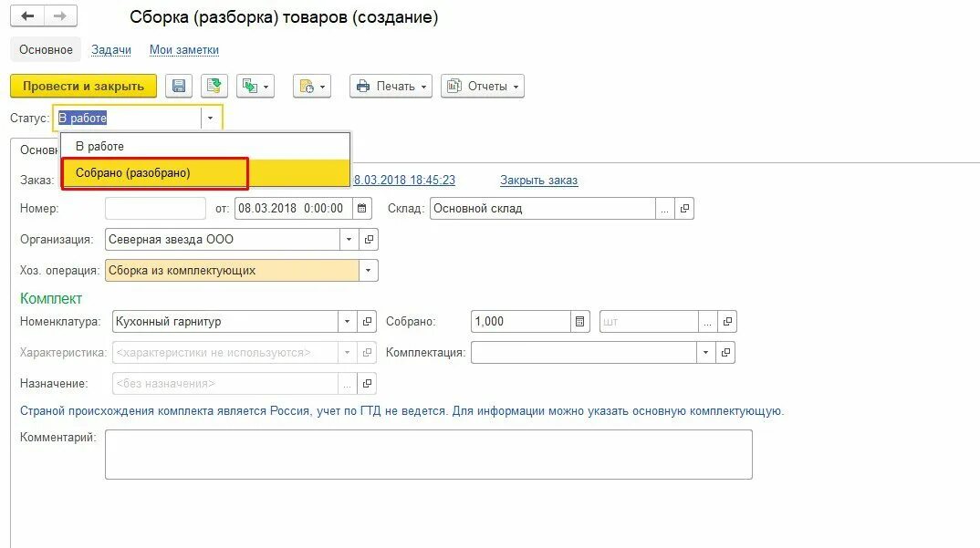The height and width of the screenshot is (548, 980).
Task: Choose a purpose with the Назначение ellipsis button
Action: coord(348,384)
